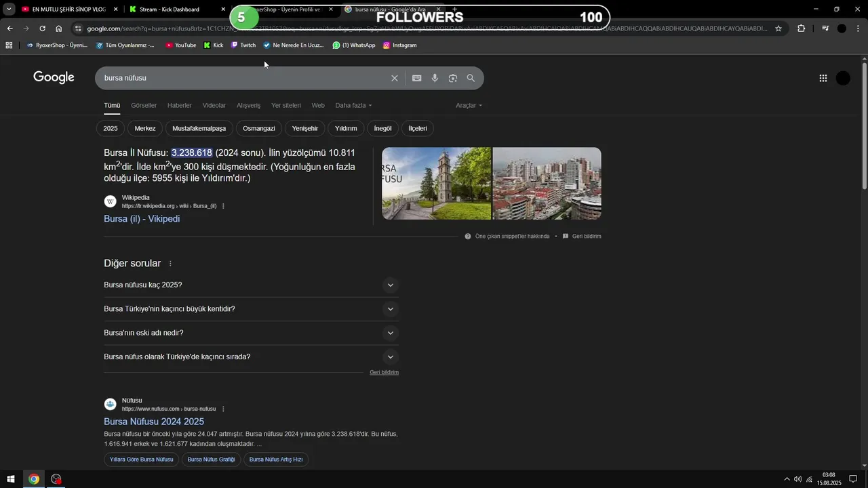Reload the page with the refresh icon

(42, 28)
